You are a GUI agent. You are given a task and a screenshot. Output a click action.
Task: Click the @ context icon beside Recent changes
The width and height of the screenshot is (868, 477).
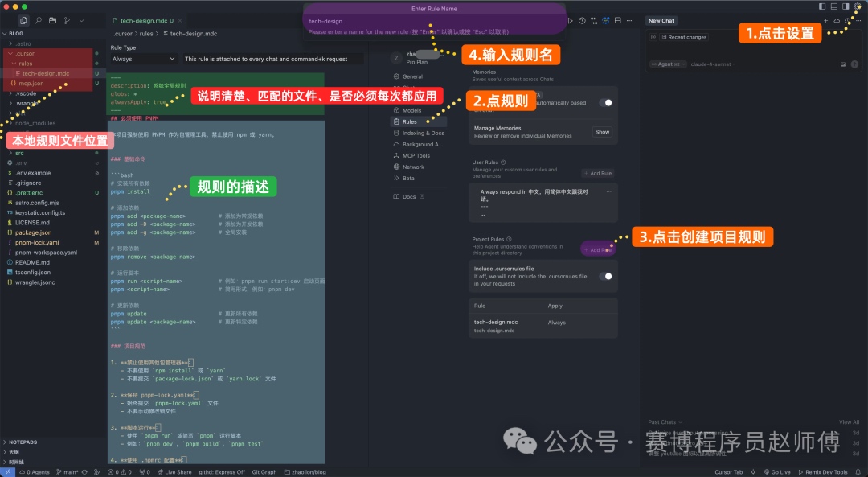click(653, 37)
